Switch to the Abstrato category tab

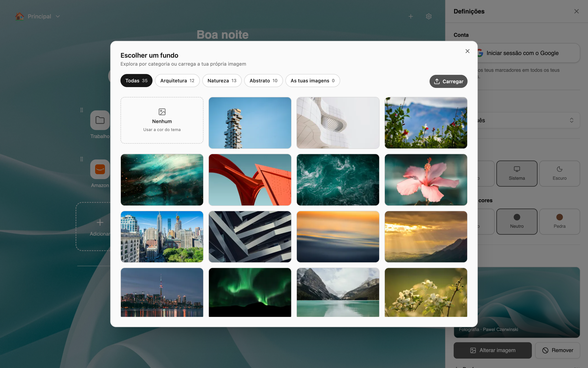(x=263, y=81)
